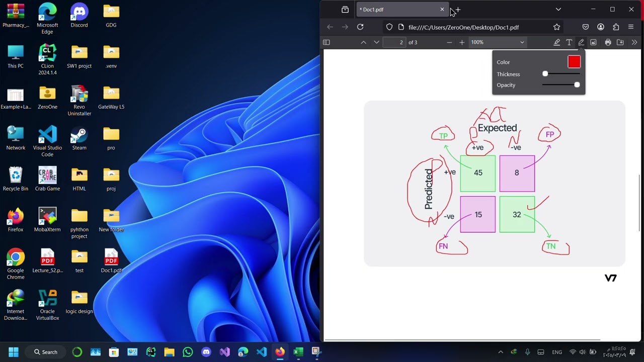Expand the List all tabs dropdown
The width and height of the screenshot is (644, 362).
click(558, 10)
